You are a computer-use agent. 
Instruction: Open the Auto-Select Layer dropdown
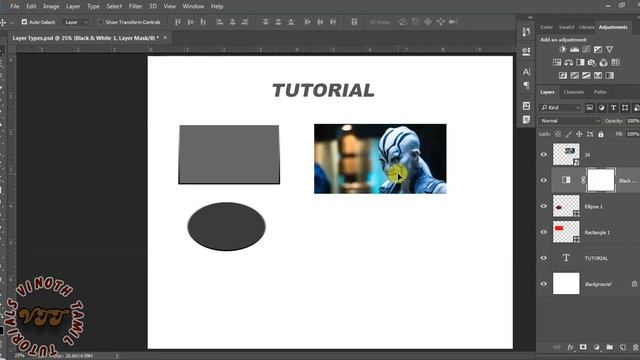point(76,22)
